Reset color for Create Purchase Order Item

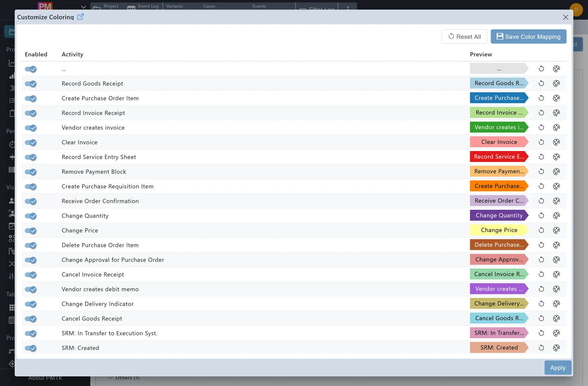[541, 98]
